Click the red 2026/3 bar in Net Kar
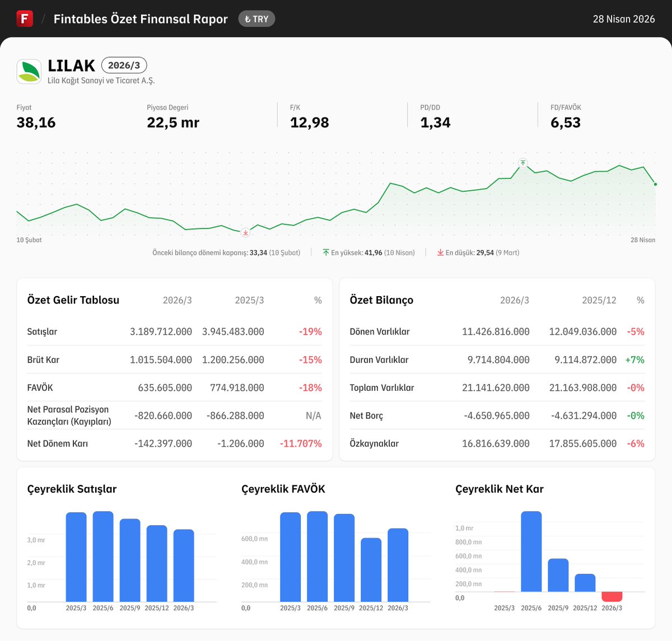Image resolution: width=672 pixels, height=641 pixels. pyautogui.click(x=612, y=597)
